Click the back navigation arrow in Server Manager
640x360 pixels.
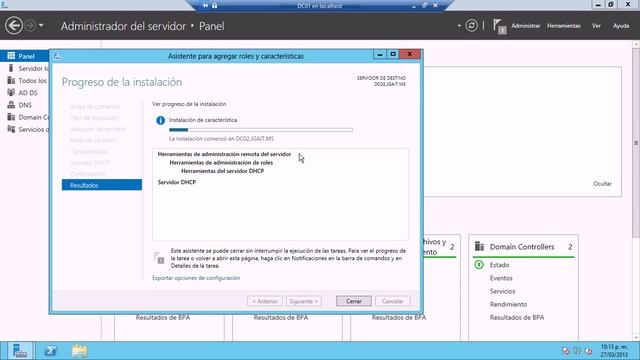pos(13,26)
